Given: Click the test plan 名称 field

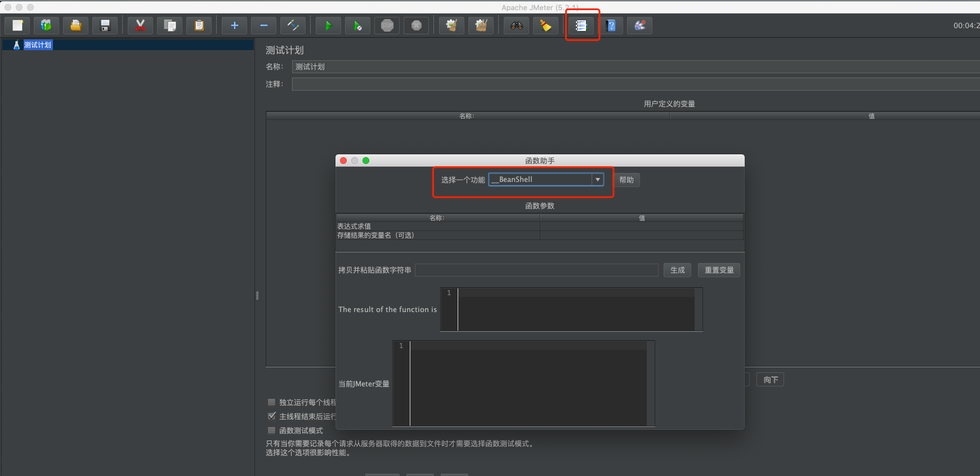Looking at the screenshot, I should (636, 66).
